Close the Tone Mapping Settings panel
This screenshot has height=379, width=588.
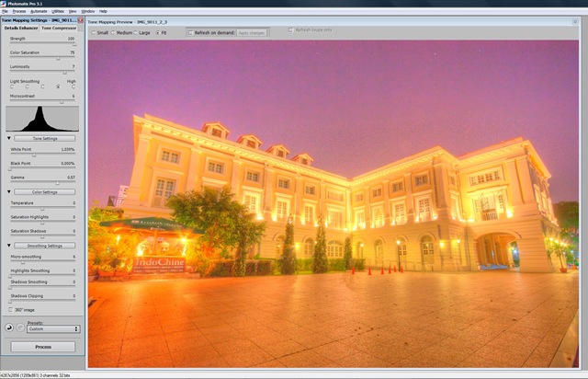80,20
